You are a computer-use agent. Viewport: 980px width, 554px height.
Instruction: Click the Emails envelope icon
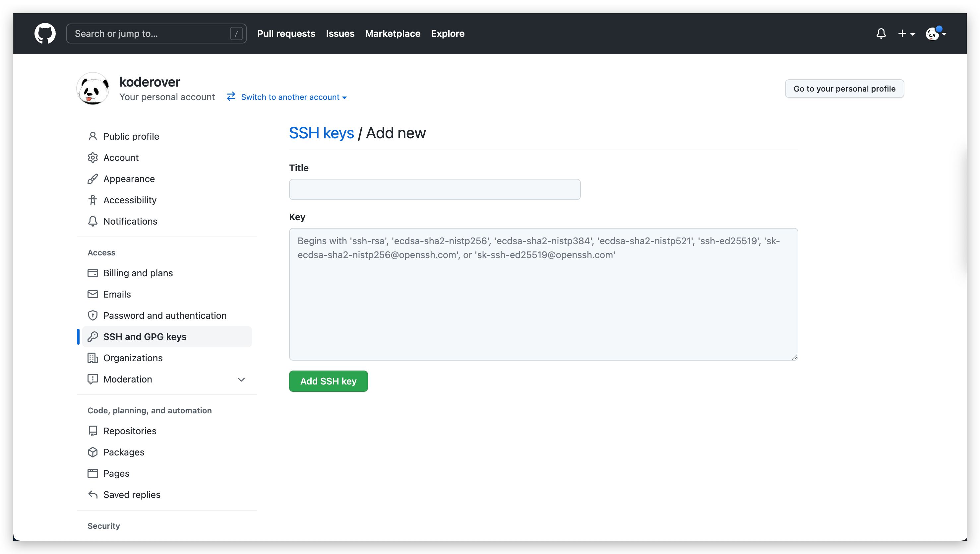coord(93,294)
